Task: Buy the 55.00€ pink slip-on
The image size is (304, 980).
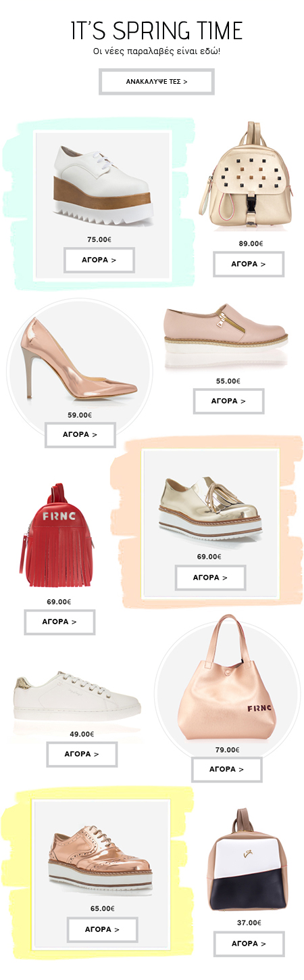Action: click(x=228, y=401)
